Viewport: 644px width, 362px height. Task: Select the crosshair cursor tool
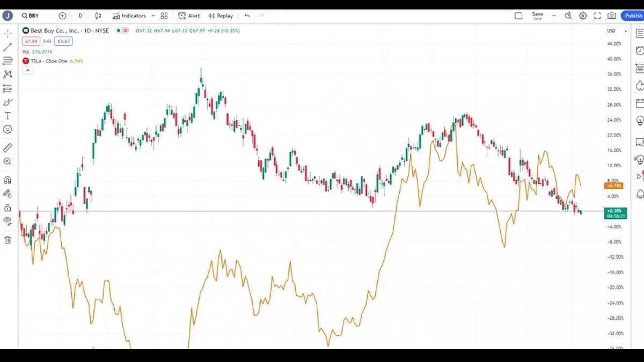(7, 34)
